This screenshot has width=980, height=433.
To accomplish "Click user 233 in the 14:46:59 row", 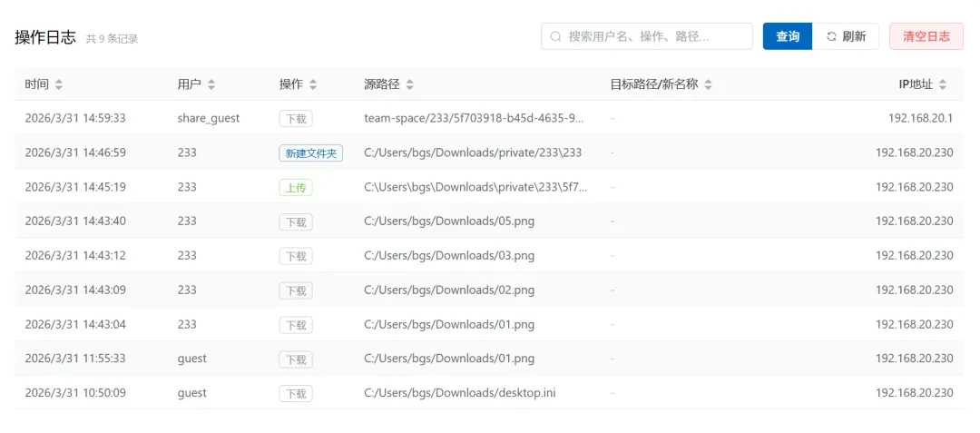I will pos(187,153).
